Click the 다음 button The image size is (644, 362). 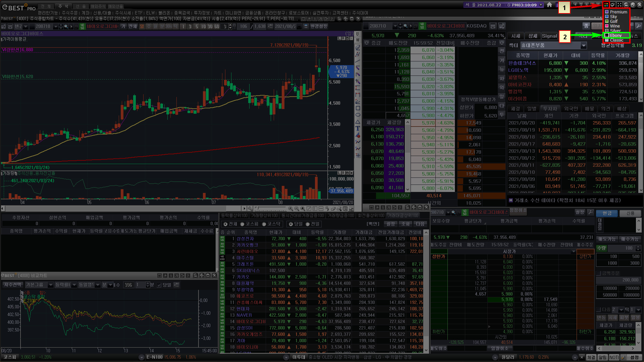(420, 224)
